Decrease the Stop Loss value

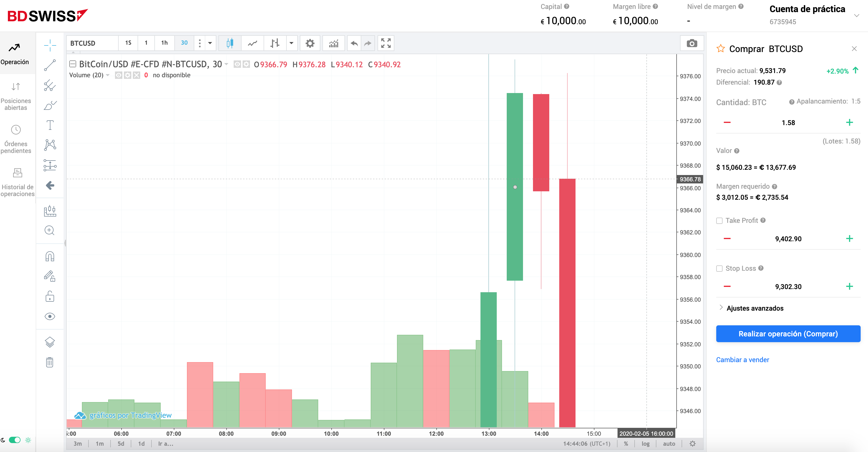(x=727, y=286)
